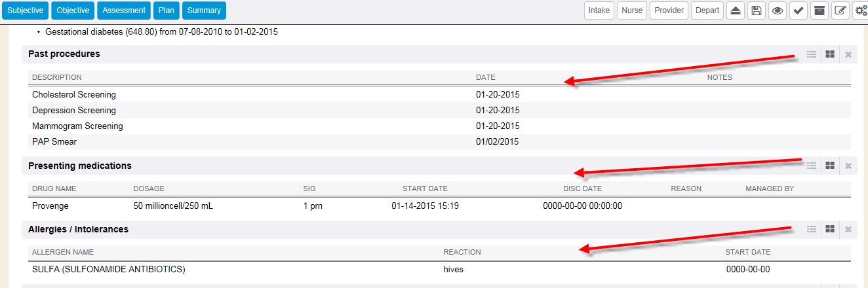Click the save (floppy disk) icon
Image resolution: width=868 pixels, height=288 pixels.
(757, 10)
